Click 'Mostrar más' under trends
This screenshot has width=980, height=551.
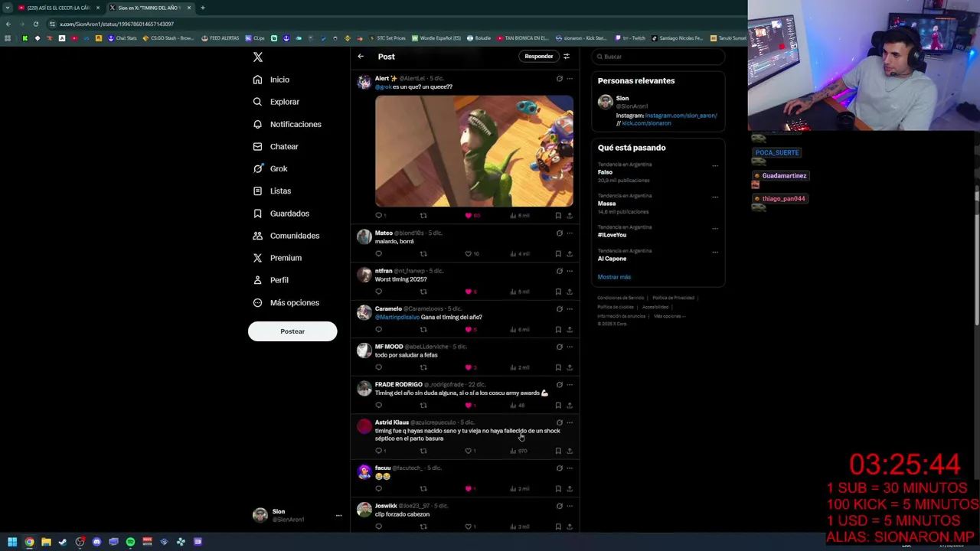coord(614,277)
